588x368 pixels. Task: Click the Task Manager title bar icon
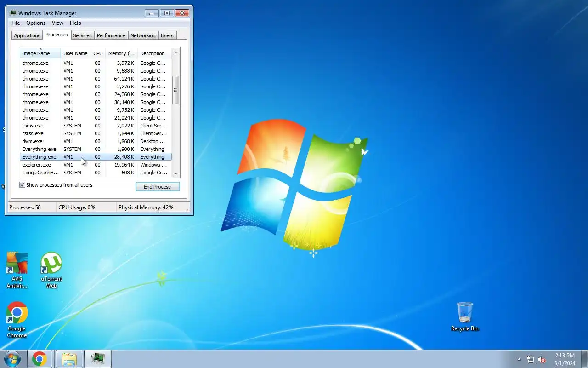(13, 13)
